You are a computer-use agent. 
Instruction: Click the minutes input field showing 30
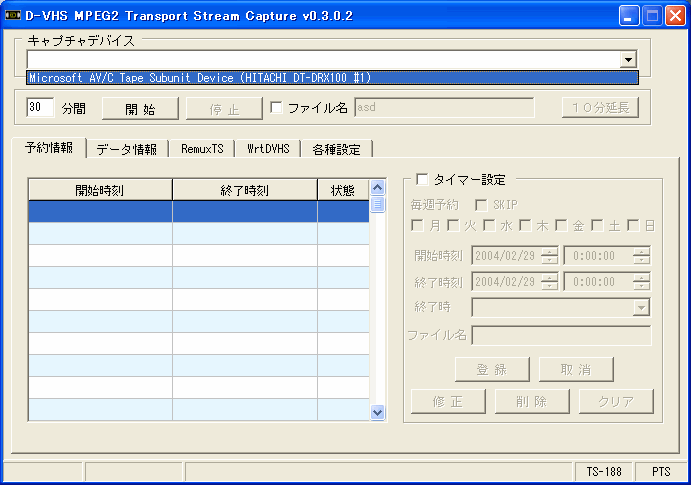tap(40, 107)
